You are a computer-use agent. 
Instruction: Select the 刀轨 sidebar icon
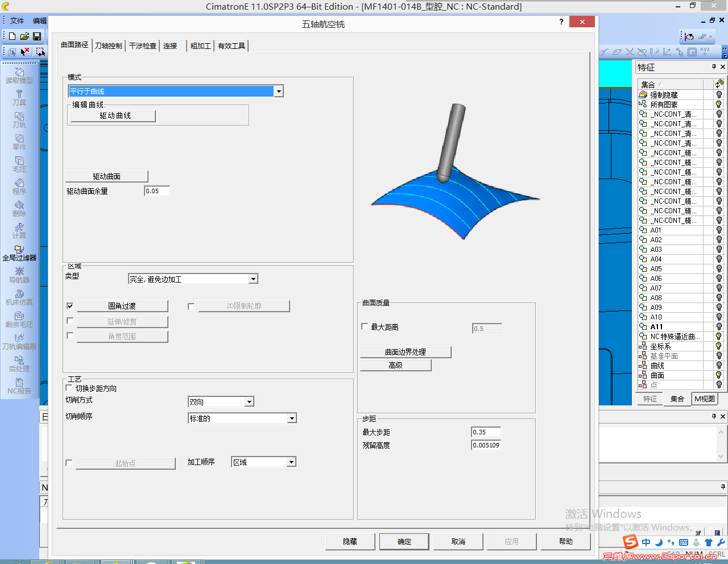tap(19, 121)
